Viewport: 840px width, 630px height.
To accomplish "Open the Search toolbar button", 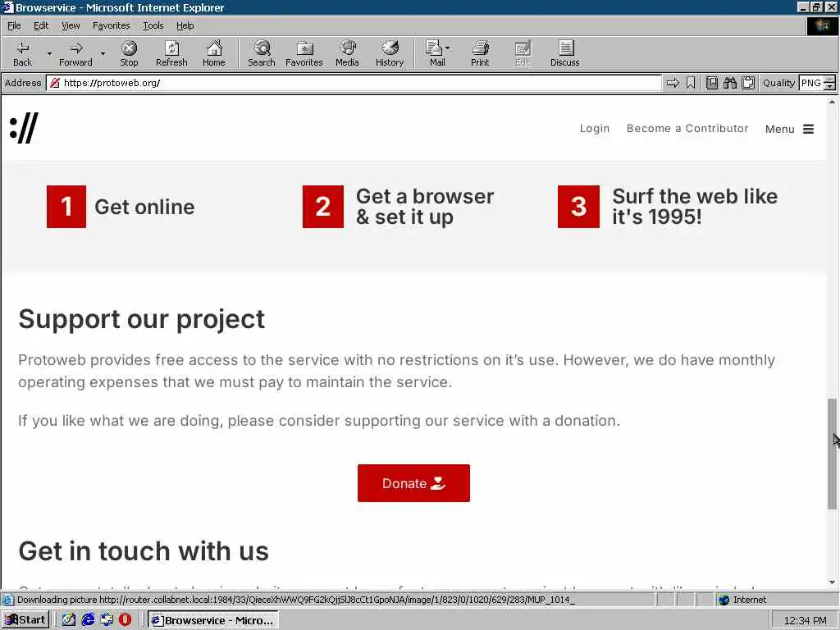I will pos(262,53).
